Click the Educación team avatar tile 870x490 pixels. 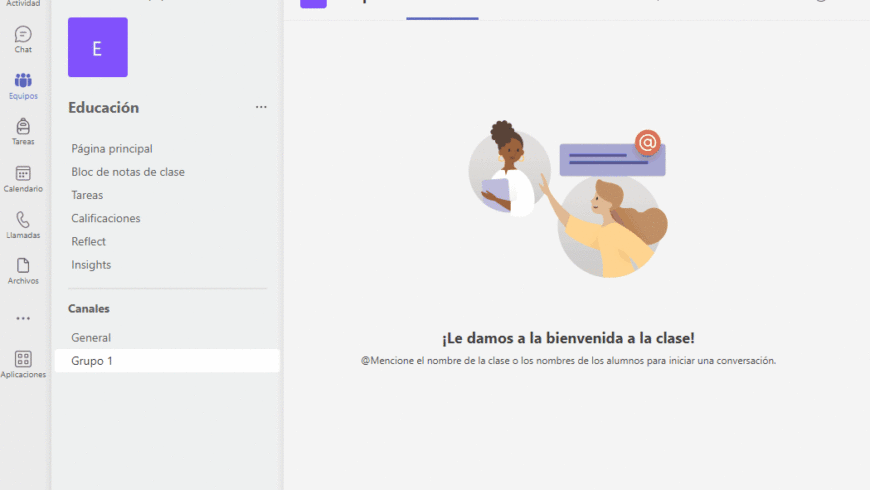pyautogui.click(x=98, y=47)
